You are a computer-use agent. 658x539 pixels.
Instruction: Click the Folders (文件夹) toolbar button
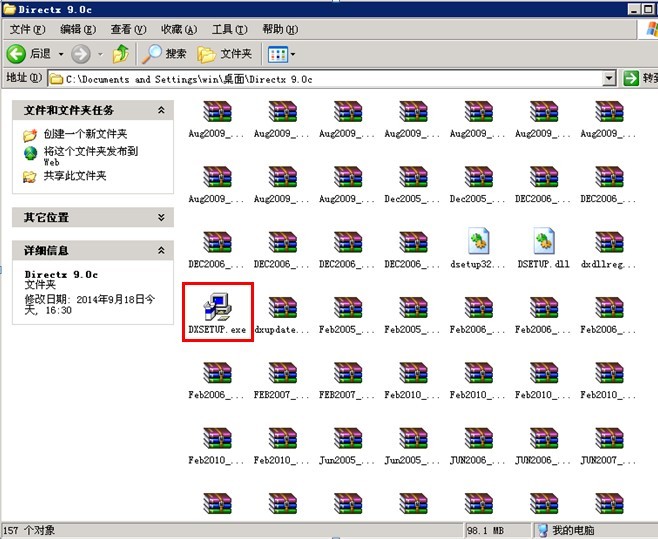(225, 53)
